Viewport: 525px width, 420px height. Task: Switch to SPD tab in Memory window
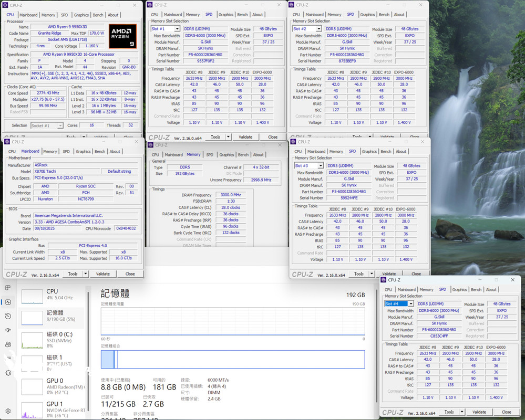click(x=210, y=155)
